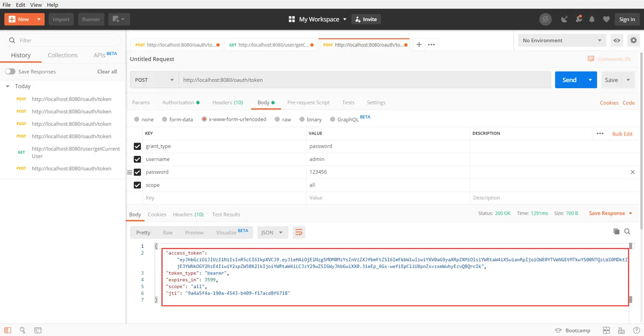Open the My Workspace dropdown
The height and width of the screenshot is (336, 644).
tap(318, 19)
